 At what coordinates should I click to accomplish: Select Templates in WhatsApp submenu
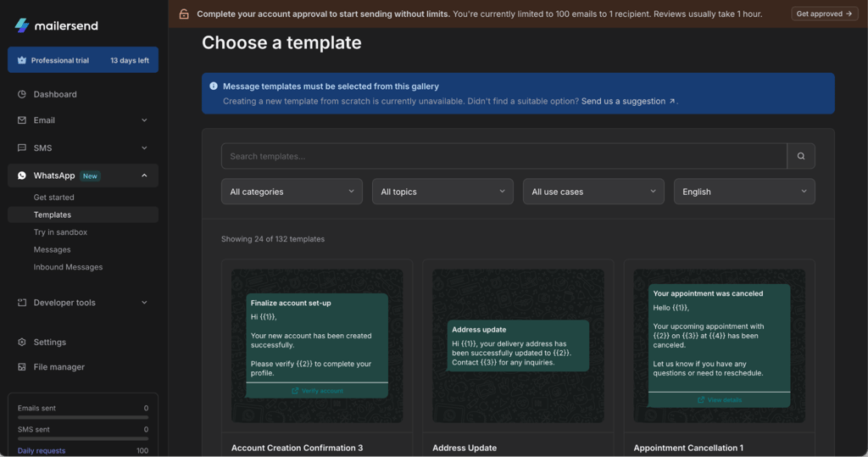coord(83,215)
